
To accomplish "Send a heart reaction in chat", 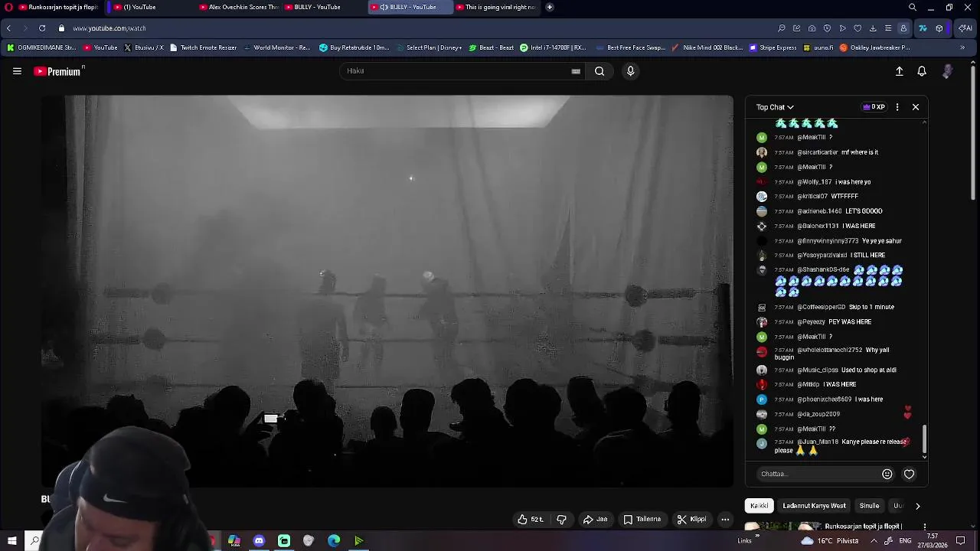I will tap(910, 474).
